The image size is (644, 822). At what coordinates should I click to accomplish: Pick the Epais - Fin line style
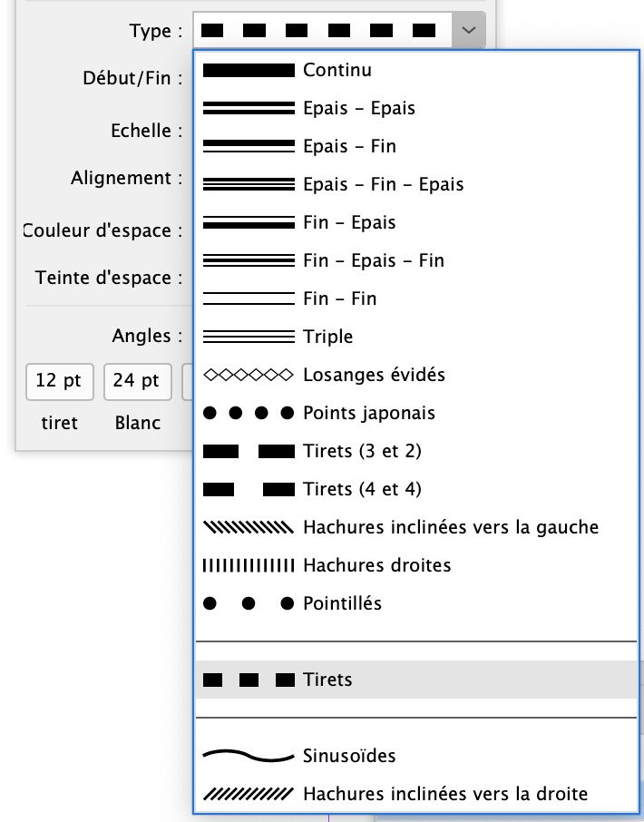349,146
